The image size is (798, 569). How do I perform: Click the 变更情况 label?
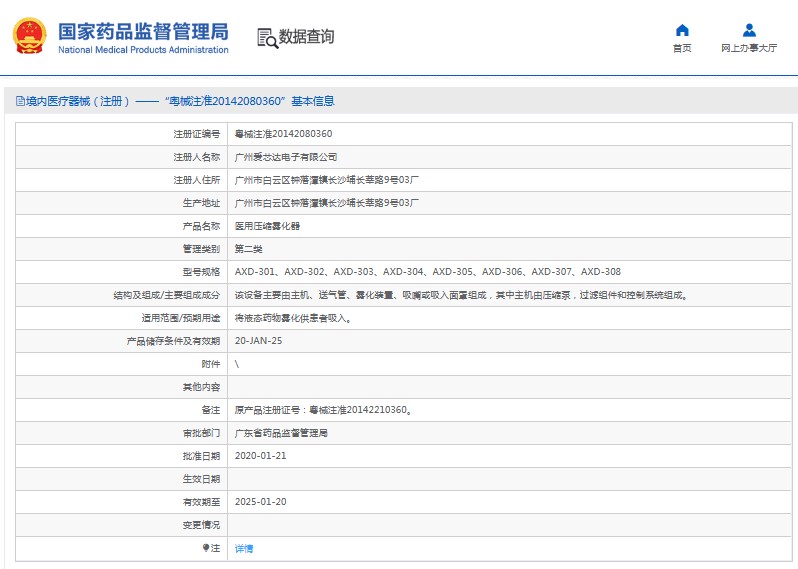tap(201, 525)
